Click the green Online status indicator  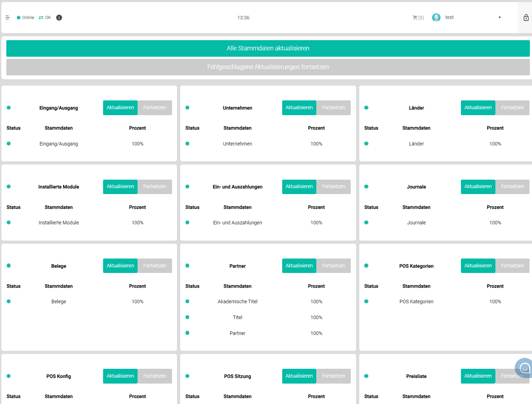(x=19, y=18)
